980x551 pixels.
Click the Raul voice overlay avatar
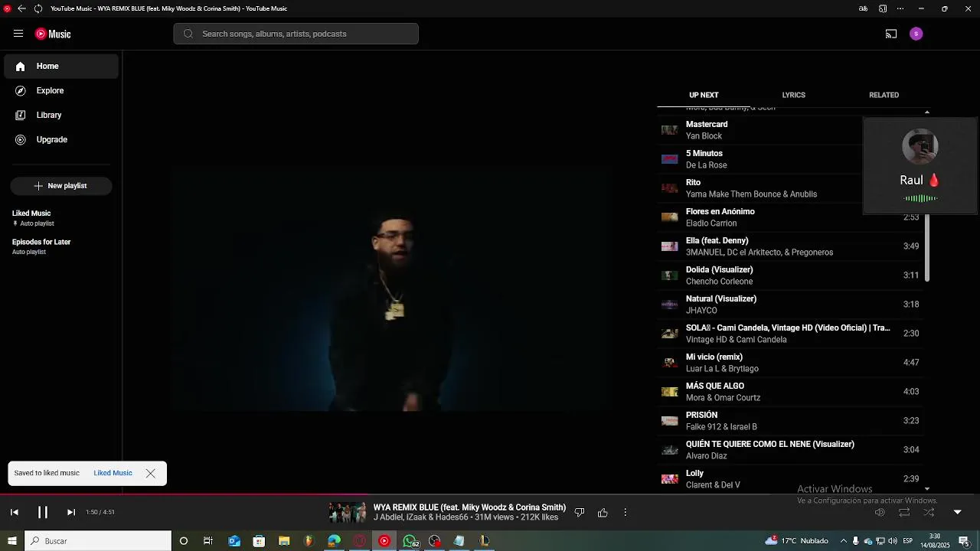920,146
